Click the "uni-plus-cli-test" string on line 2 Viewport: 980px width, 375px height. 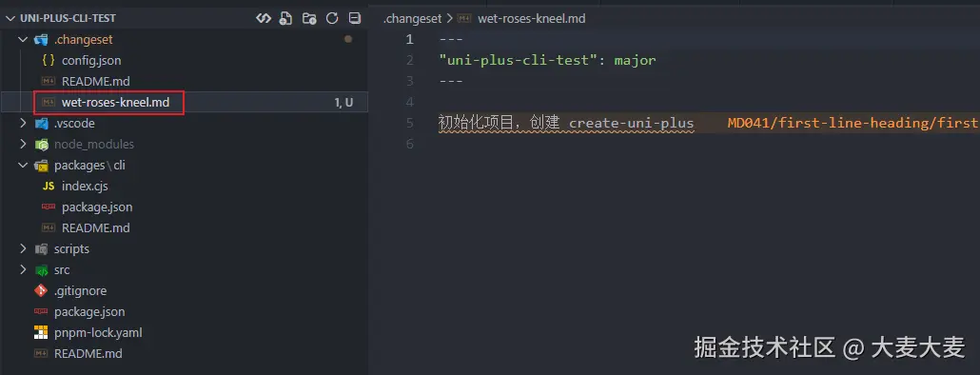(518, 61)
